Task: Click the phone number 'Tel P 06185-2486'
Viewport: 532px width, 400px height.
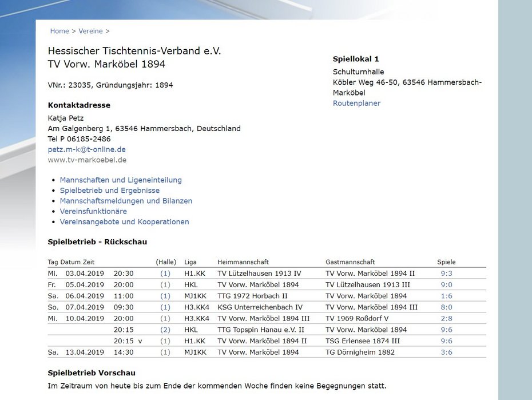Action: pos(79,138)
